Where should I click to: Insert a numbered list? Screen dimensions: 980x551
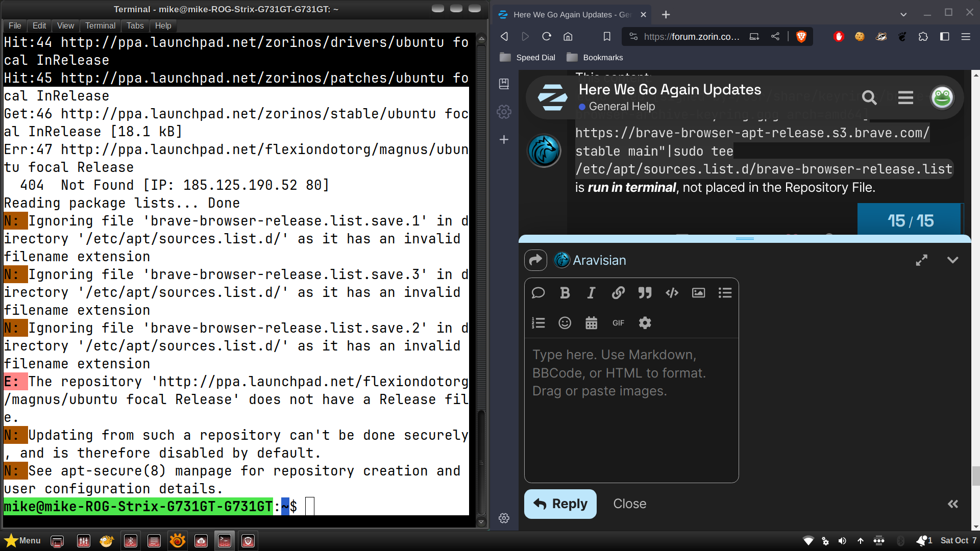point(538,323)
